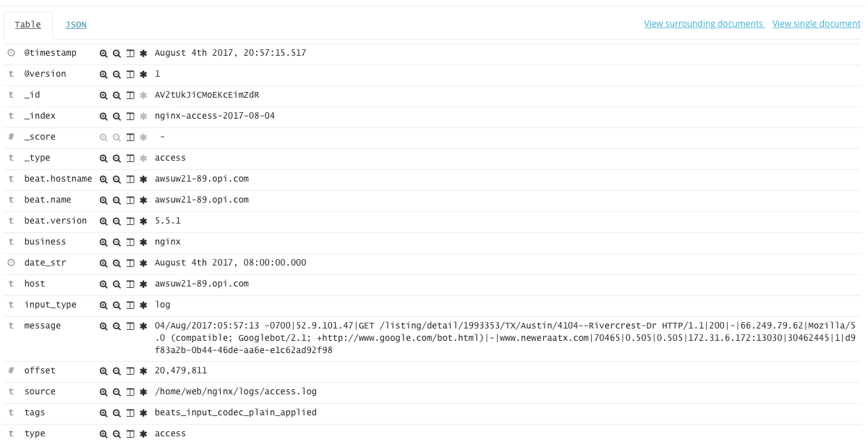The width and height of the screenshot is (868, 445).
Task: Filter out value on beat.hostname row
Action: tap(116, 179)
